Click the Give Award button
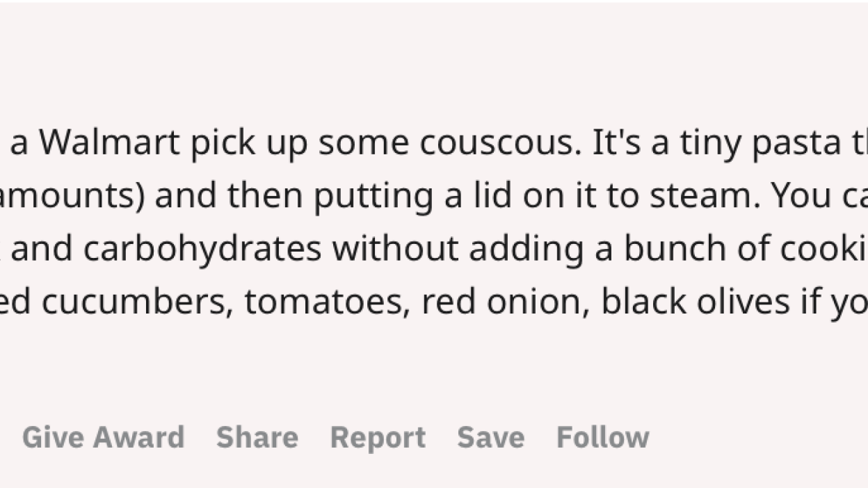 coord(104,438)
